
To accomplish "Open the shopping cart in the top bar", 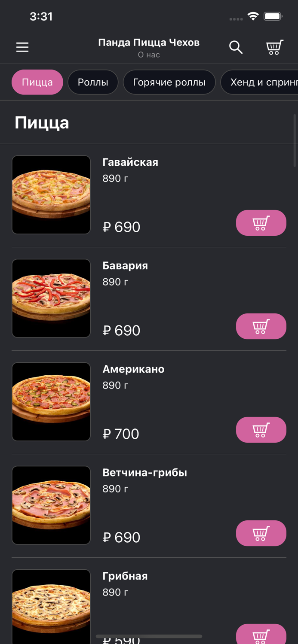I will [x=274, y=47].
